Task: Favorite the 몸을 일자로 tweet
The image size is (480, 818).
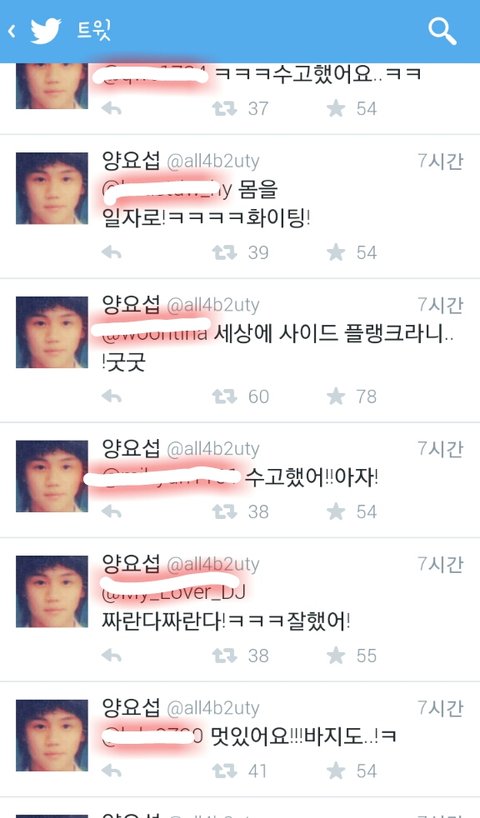Action: point(336,252)
